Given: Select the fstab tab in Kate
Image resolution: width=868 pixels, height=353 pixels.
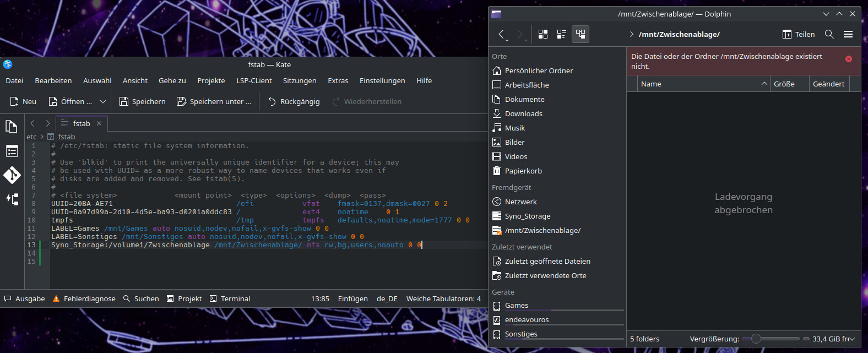Looking at the screenshot, I should 81,123.
